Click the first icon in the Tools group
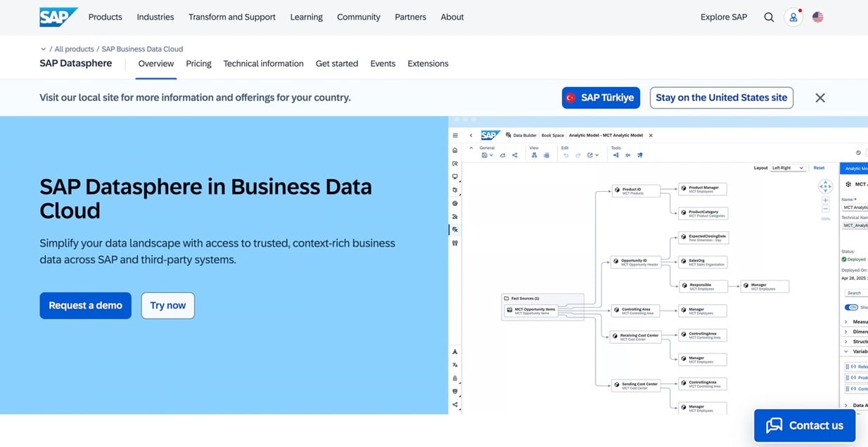Screen dimensions: 868x447 coord(615,155)
